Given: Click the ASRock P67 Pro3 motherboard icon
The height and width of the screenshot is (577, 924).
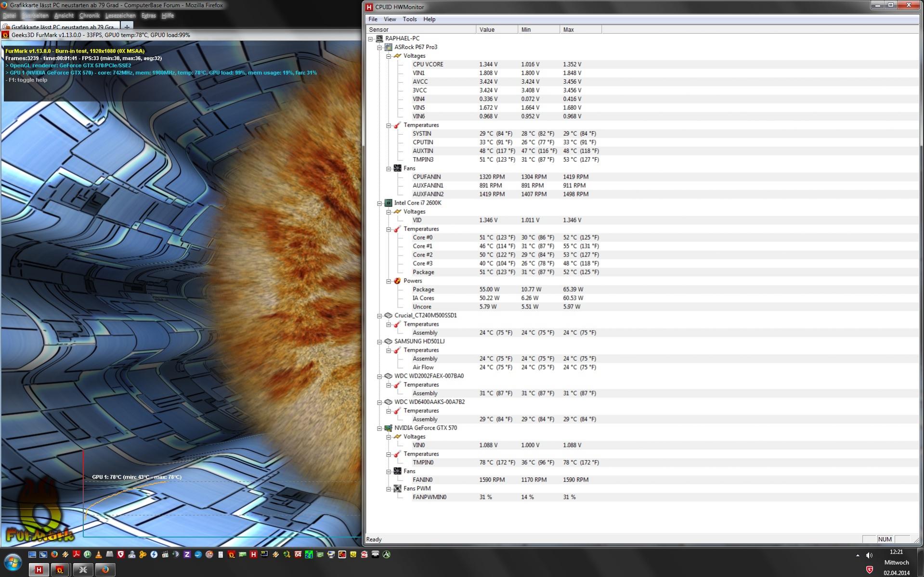Looking at the screenshot, I should [x=389, y=47].
